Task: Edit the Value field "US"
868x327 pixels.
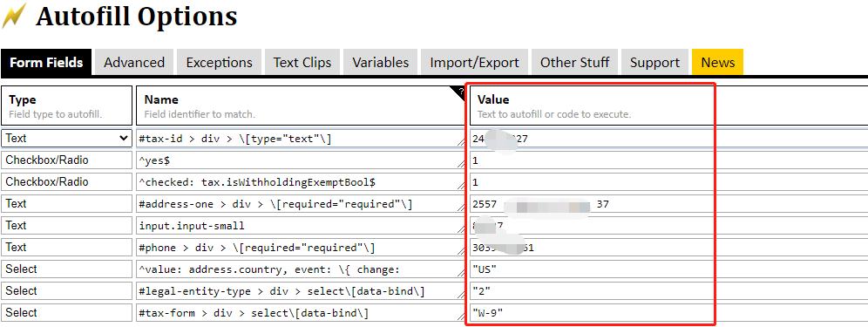Action: 668,269
